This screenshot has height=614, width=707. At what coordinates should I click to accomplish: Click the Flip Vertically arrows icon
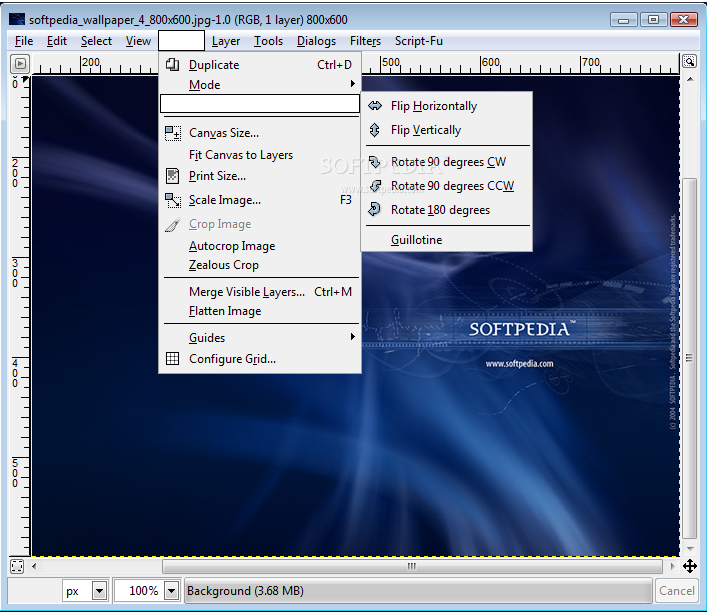pyautogui.click(x=375, y=130)
